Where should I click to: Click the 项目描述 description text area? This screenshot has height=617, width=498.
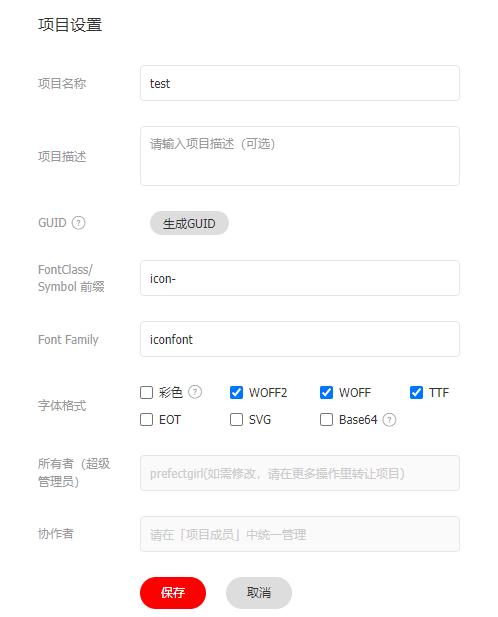pyautogui.click(x=300, y=156)
